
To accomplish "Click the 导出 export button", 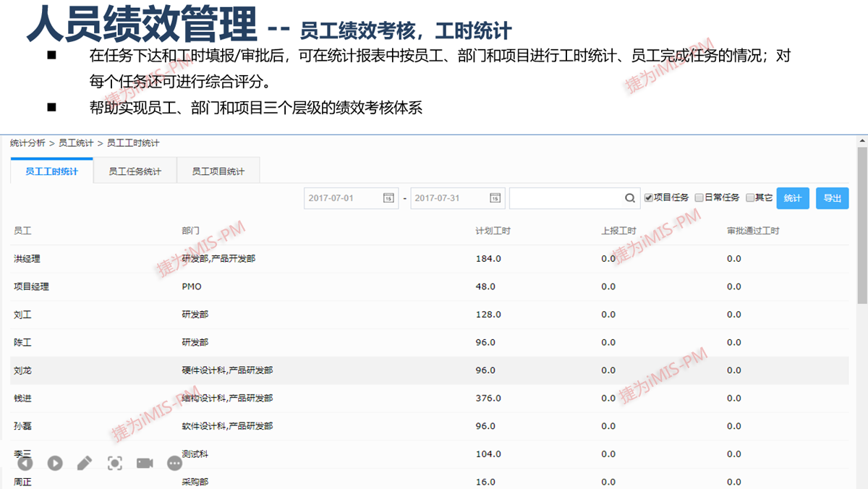I will point(832,198).
